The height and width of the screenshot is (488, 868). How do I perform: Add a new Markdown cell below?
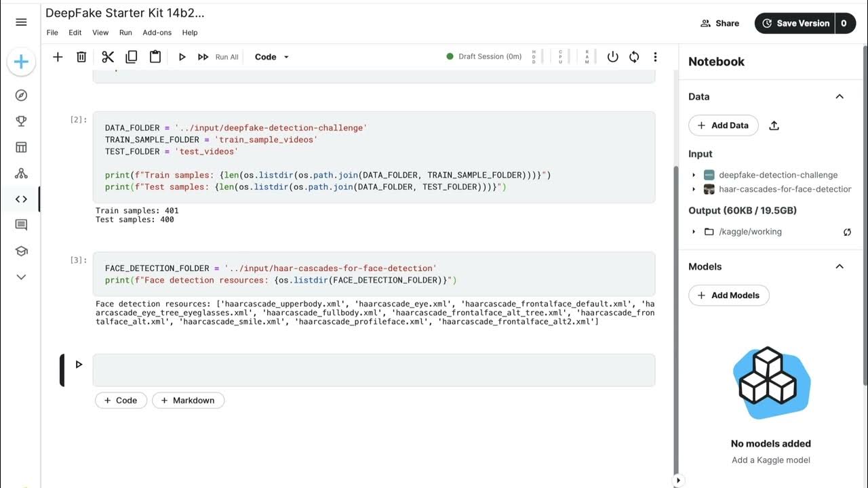coord(188,401)
